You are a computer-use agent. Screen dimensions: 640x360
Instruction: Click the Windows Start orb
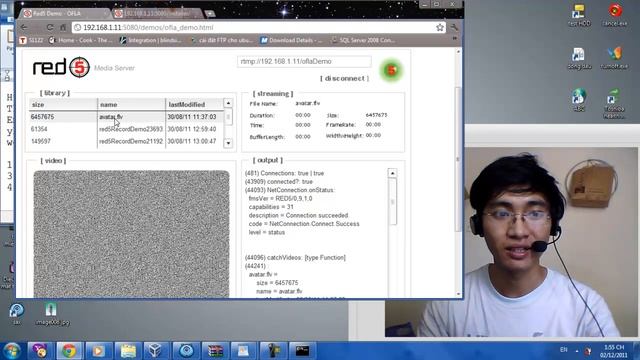pos(12,351)
